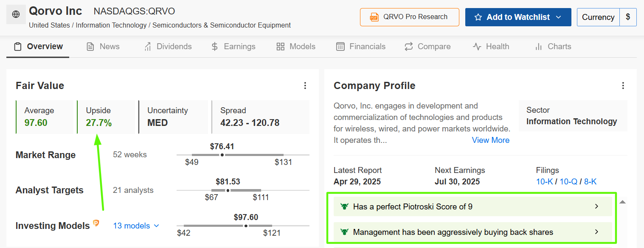This screenshot has width=644, height=248.
Task: Go to the Earnings tab
Action: coord(233,47)
